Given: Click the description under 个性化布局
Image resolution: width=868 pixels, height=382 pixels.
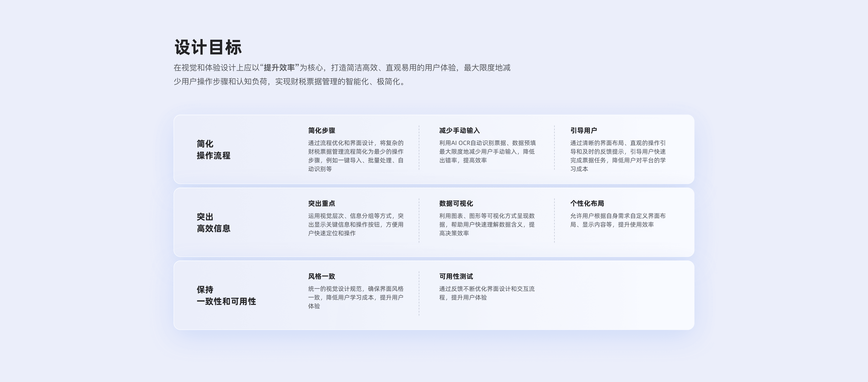Looking at the screenshot, I should click(618, 220).
